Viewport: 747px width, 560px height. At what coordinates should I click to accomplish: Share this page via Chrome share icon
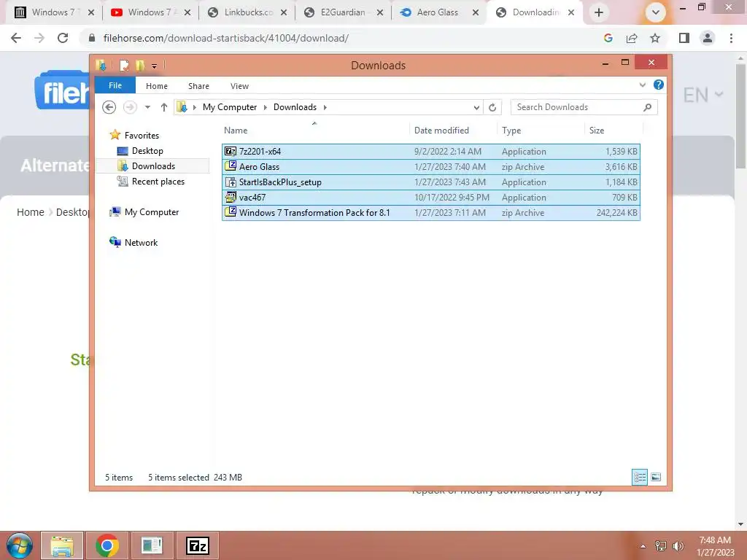632,38
